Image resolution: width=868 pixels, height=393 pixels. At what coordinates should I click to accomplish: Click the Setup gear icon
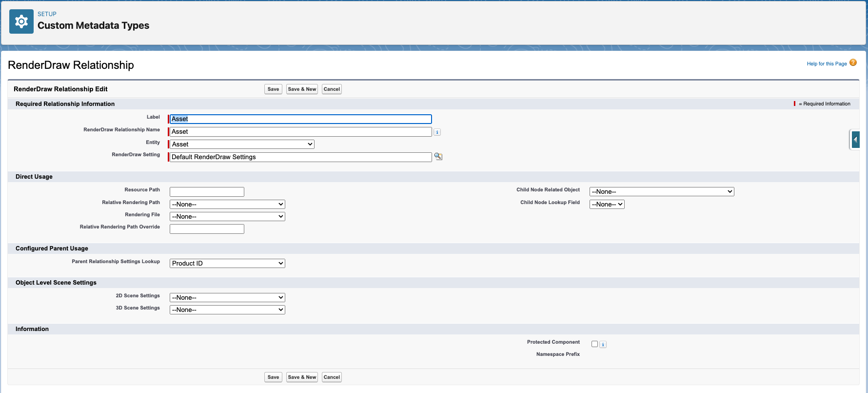point(21,21)
